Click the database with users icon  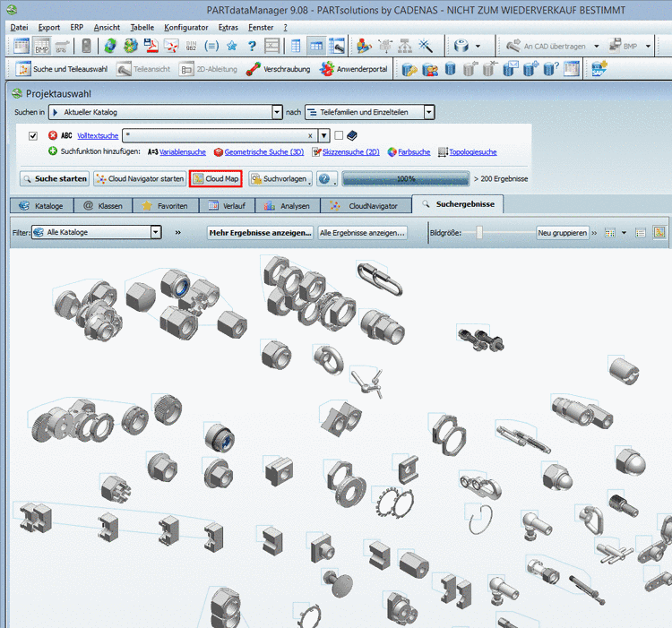430,69
